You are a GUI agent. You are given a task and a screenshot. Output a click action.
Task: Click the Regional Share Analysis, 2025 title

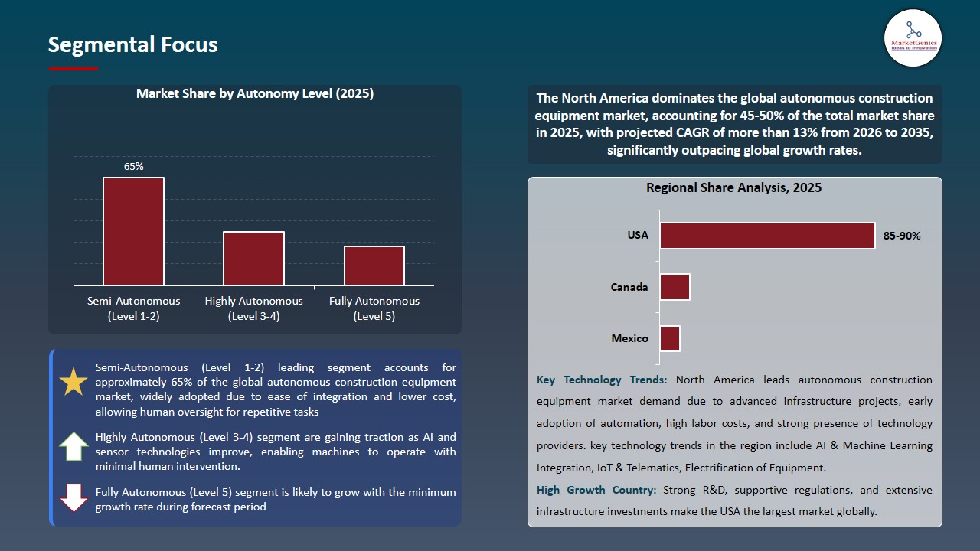click(734, 187)
